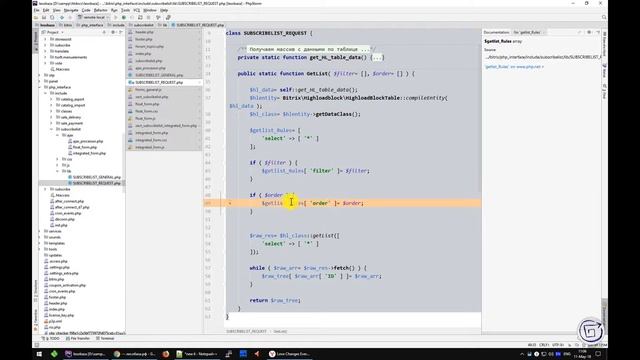The height and width of the screenshot is (360, 640).
Task: Open the File menu
Action: coord(36,10)
